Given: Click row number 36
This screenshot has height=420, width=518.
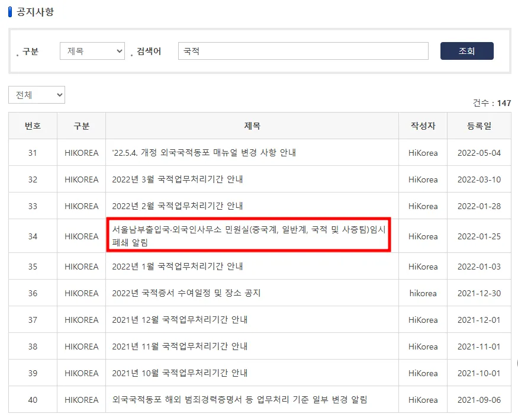Looking at the screenshot, I should coord(33,293).
